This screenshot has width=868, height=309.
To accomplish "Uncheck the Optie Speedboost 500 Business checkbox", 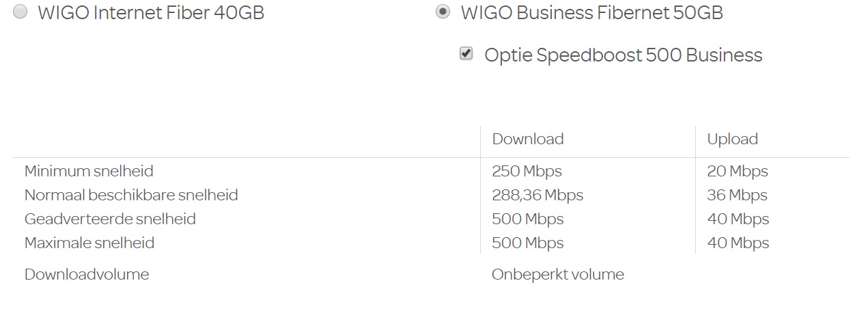I will pyautogui.click(x=466, y=54).
